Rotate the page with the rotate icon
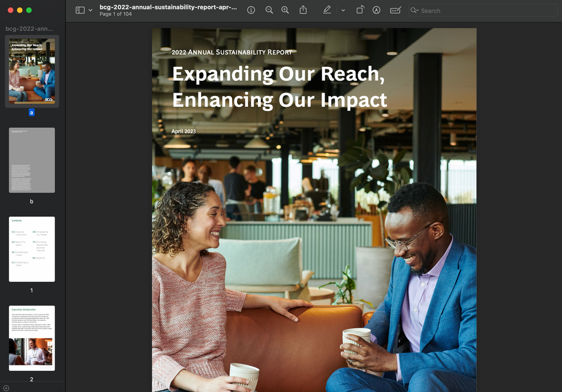 click(360, 10)
